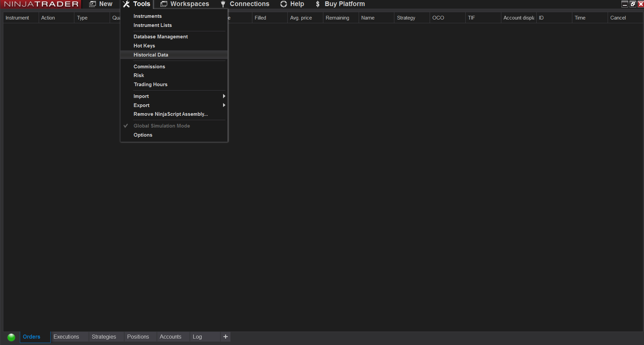This screenshot has height=345, width=644.
Task: Sort by TIF column header
Action: pos(484,18)
